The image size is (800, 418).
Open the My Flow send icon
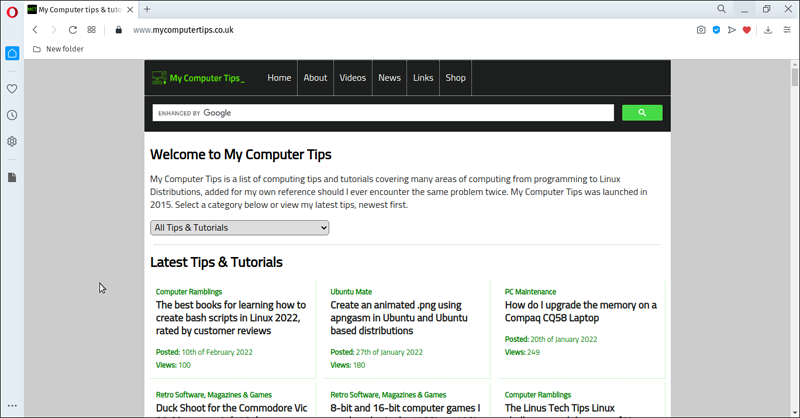pyautogui.click(x=732, y=30)
